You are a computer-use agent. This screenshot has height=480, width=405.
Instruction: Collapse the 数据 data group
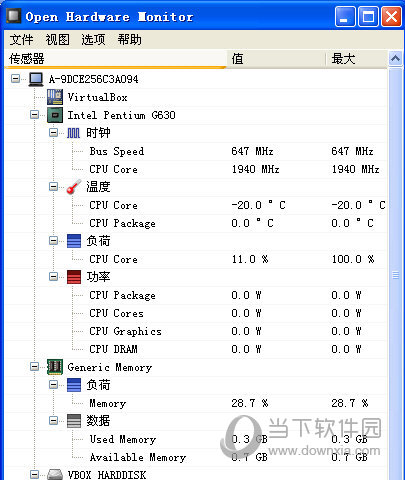click(53, 421)
